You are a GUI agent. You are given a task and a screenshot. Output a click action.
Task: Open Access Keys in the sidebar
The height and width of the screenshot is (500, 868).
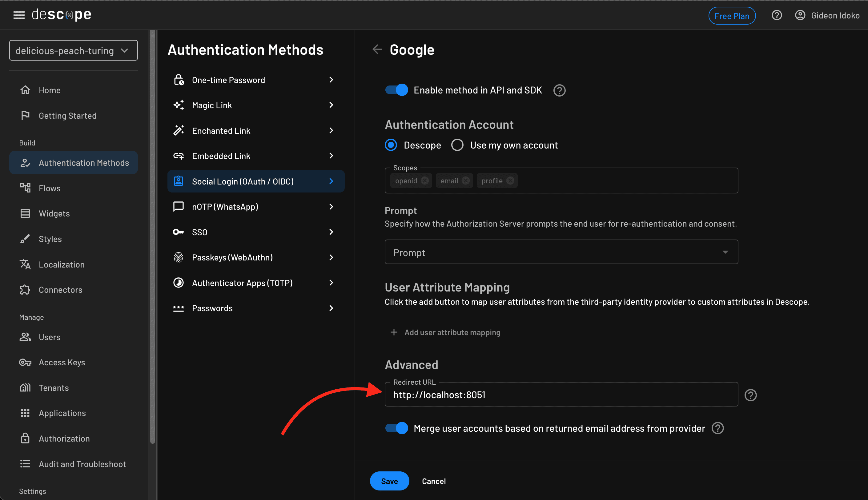(x=74, y=362)
